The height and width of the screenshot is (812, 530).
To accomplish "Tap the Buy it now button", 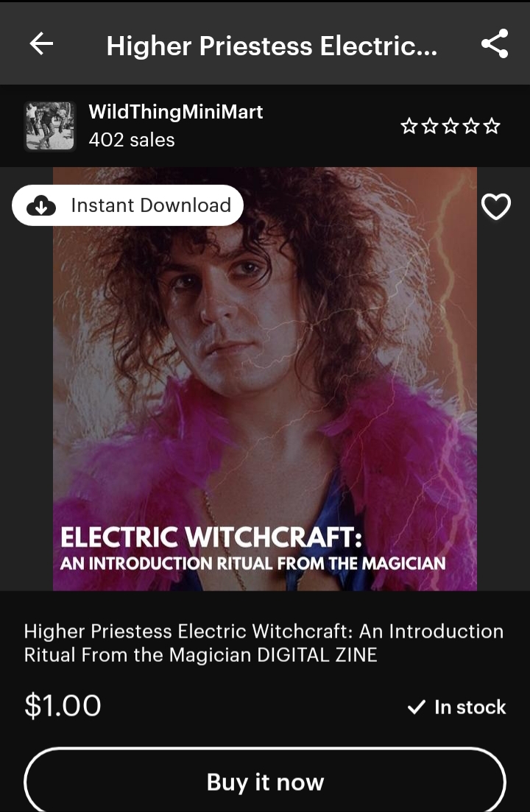I will coord(265,781).
